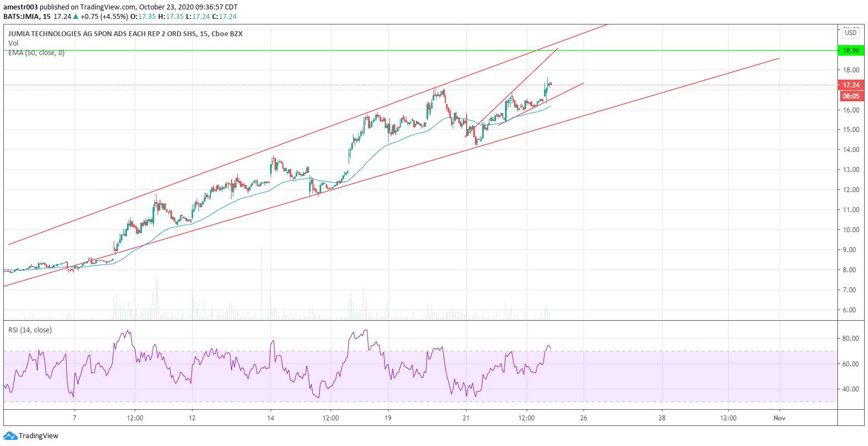Click the 18.00 price axis label
This screenshot has height=446, width=868.
850,70
